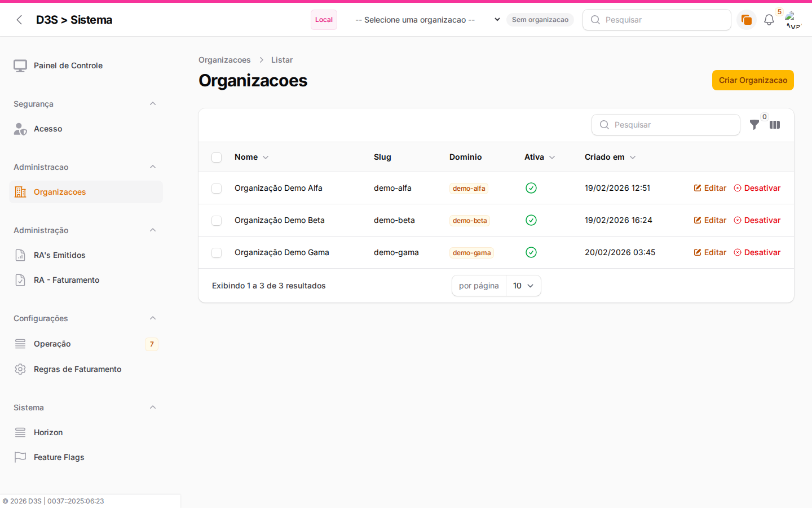Collapse the Configurações section
Viewport: 812px width, 508px height.
153,318
